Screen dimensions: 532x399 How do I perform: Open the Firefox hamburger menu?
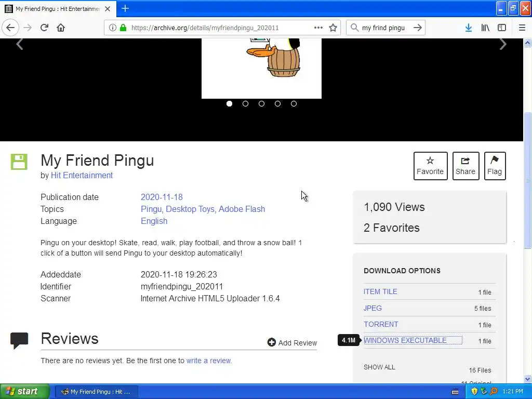point(522,28)
